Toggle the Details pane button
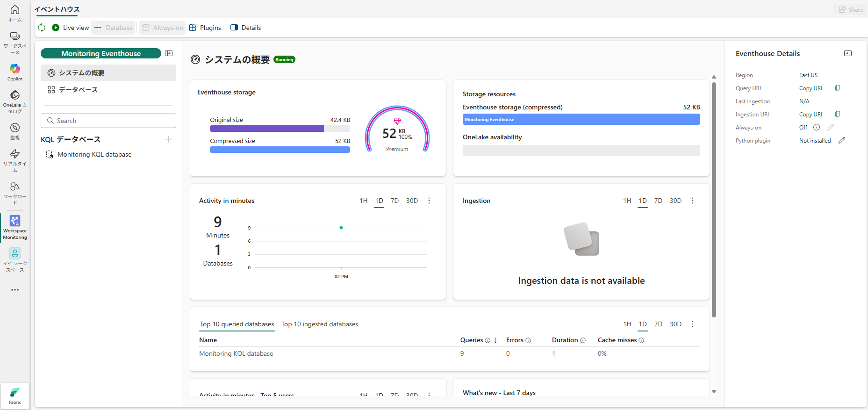 (246, 28)
